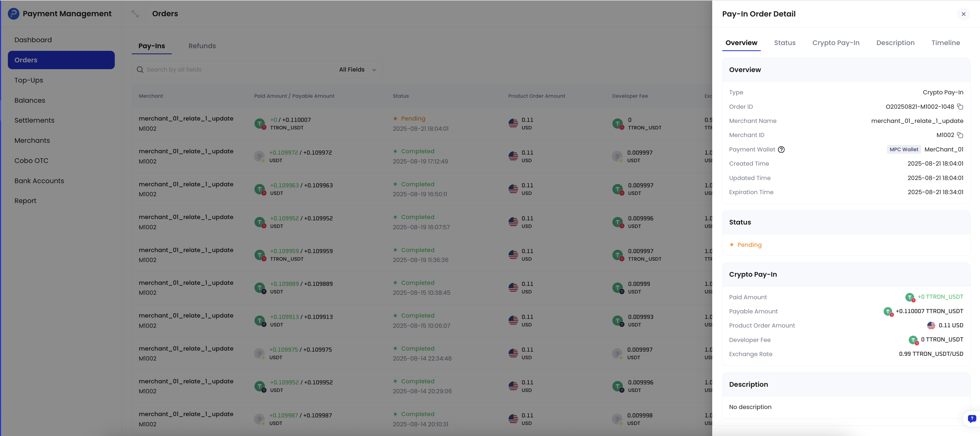Open the Crypto Pay-In tab
The height and width of the screenshot is (436, 980).
click(835, 43)
